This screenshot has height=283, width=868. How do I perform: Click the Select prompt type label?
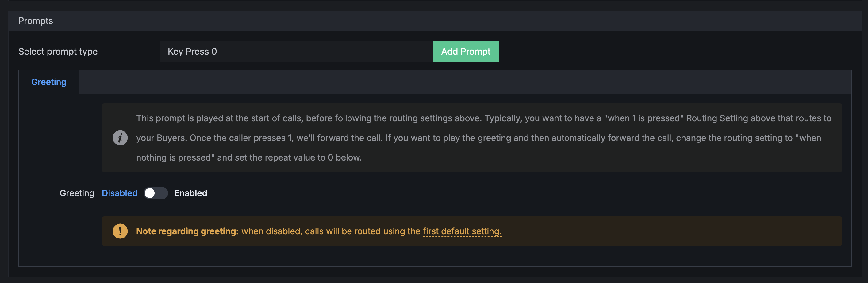tap(58, 51)
